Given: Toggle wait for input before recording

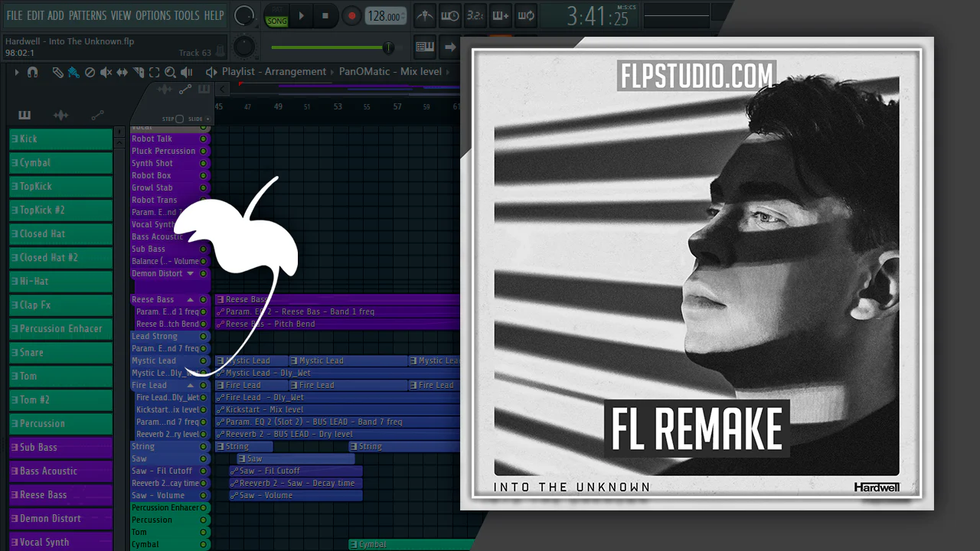Looking at the screenshot, I should (450, 15).
